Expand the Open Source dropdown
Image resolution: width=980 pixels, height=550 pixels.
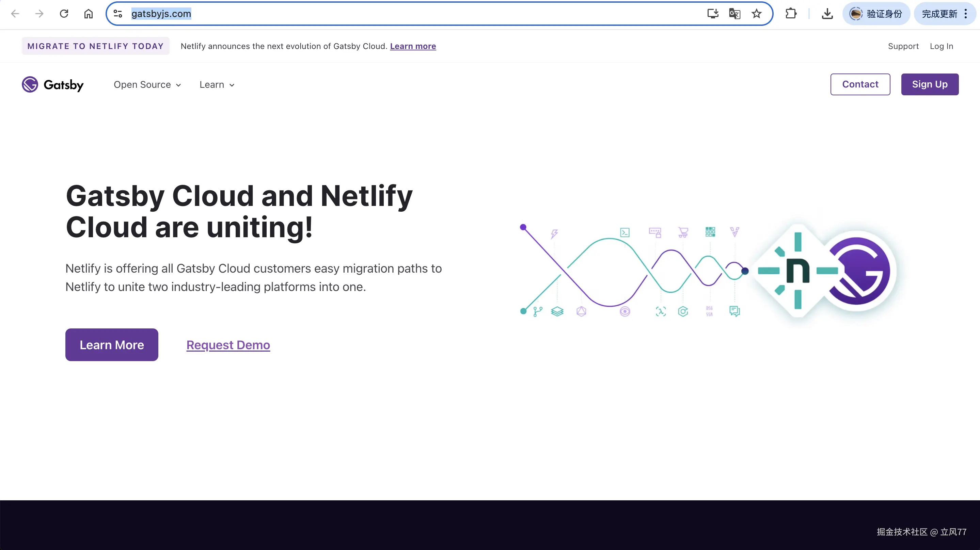click(147, 84)
